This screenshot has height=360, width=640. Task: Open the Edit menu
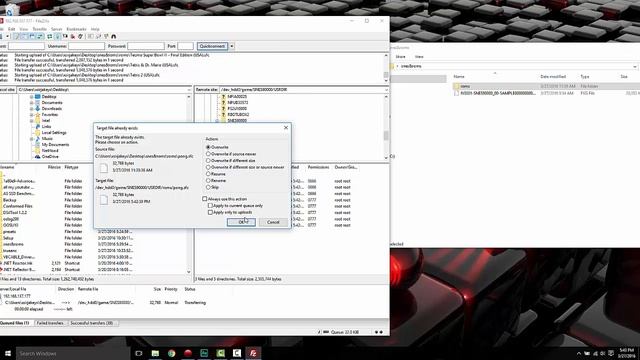(x=11, y=29)
